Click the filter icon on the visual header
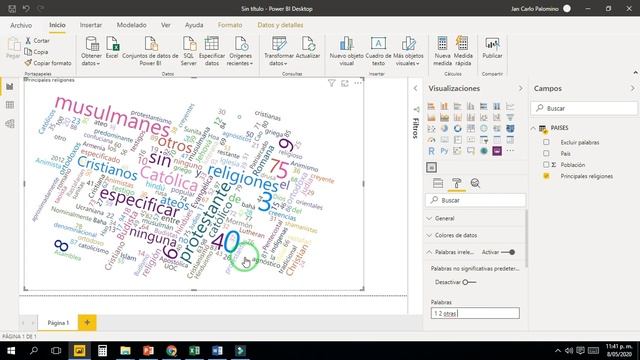Image resolution: width=640 pixels, height=360 pixels. pyautogui.click(x=331, y=83)
